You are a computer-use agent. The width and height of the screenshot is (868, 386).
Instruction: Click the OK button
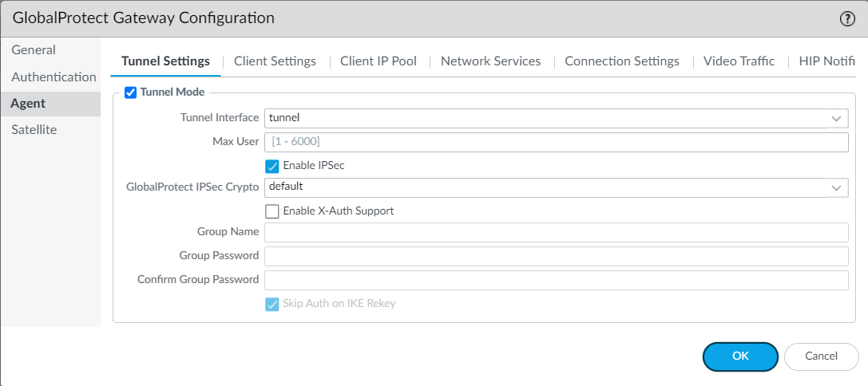tap(739, 356)
